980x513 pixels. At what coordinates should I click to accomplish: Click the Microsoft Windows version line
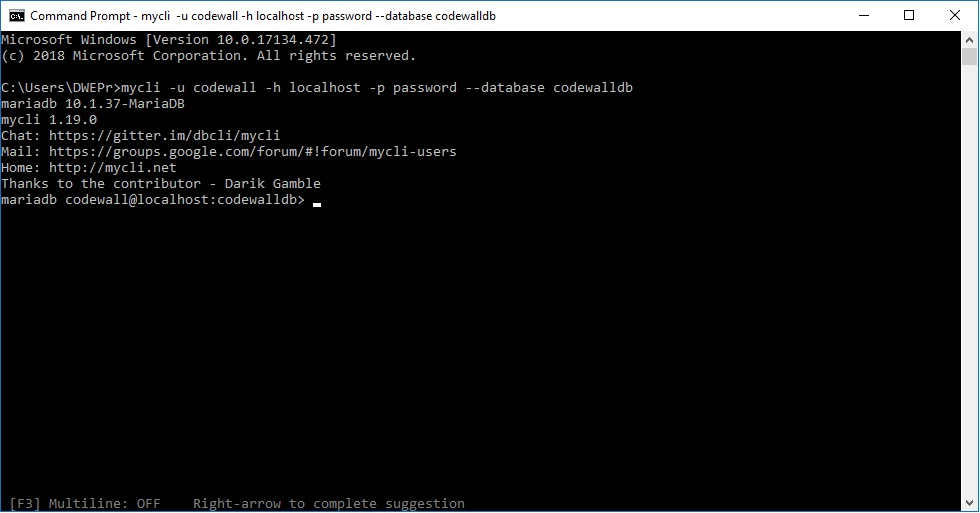(x=169, y=40)
